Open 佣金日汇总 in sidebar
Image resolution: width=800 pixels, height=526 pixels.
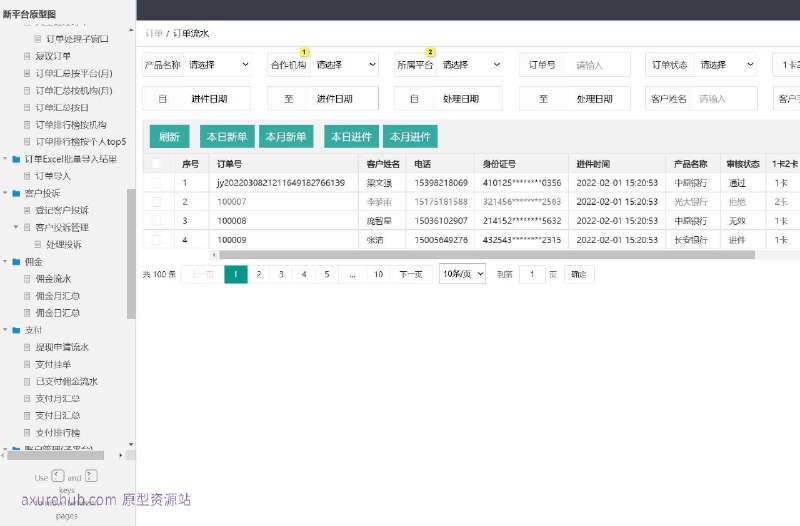coord(58,313)
